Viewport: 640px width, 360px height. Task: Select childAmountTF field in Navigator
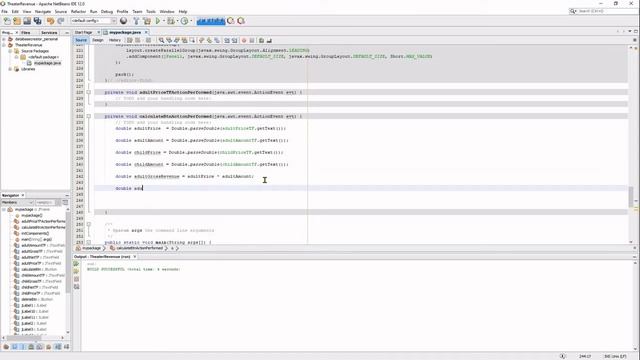(42, 276)
